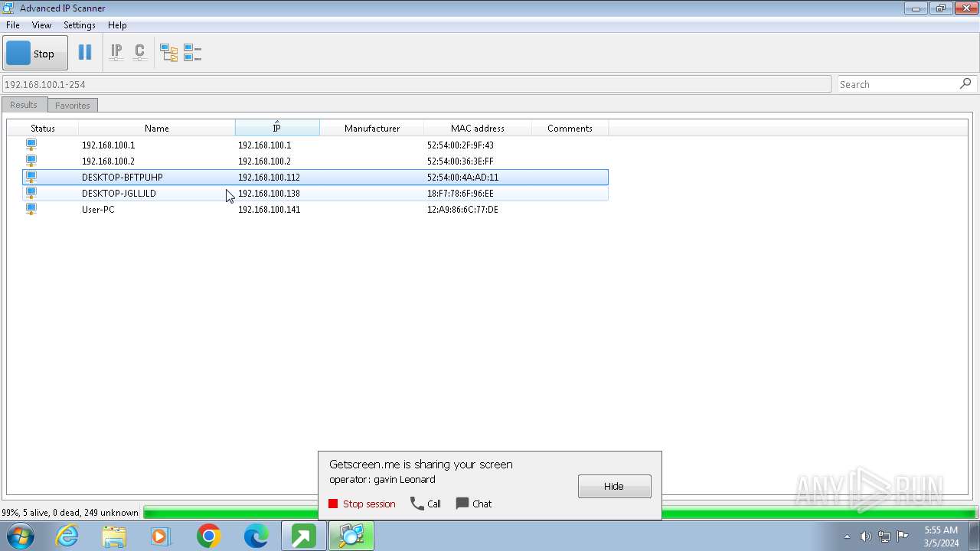
Task: Select the User-PC name entry
Action: coord(98,210)
